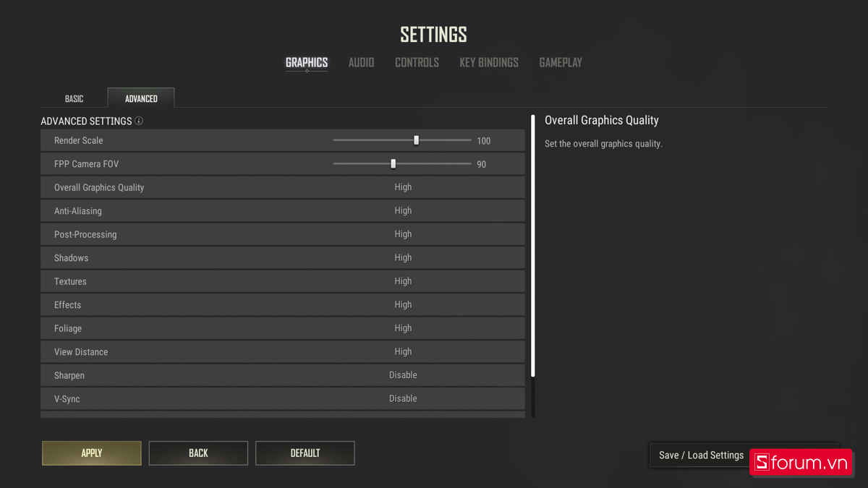Image resolution: width=868 pixels, height=488 pixels.
Task: Change the Shadows quality setting
Action: 403,258
